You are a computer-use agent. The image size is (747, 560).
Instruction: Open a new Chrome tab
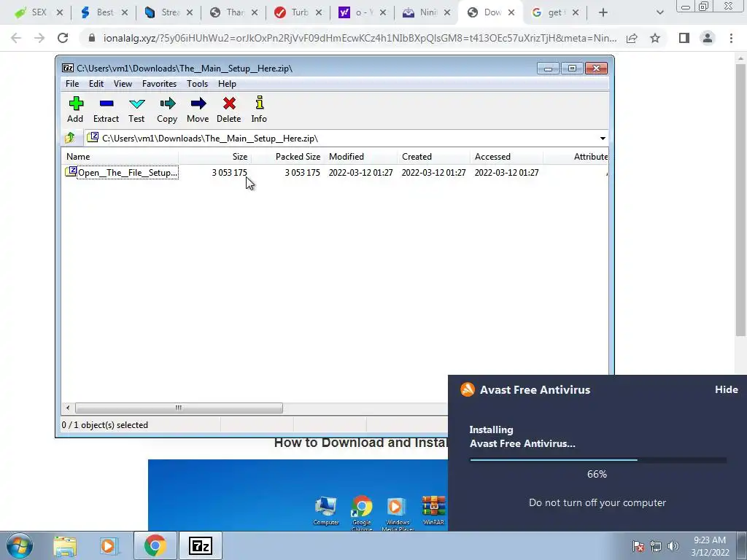[603, 13]
